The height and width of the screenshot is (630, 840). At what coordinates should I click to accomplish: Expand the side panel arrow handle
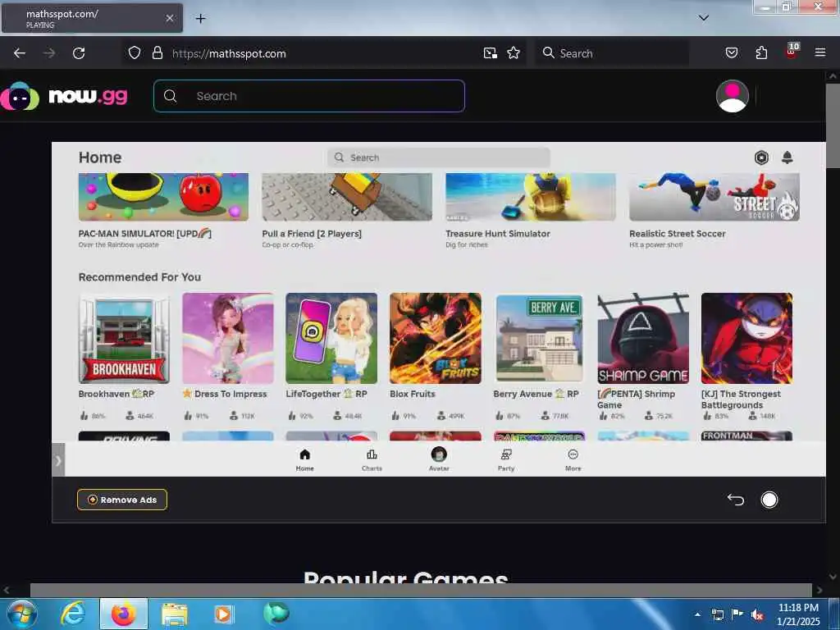[x=58, y=460]
